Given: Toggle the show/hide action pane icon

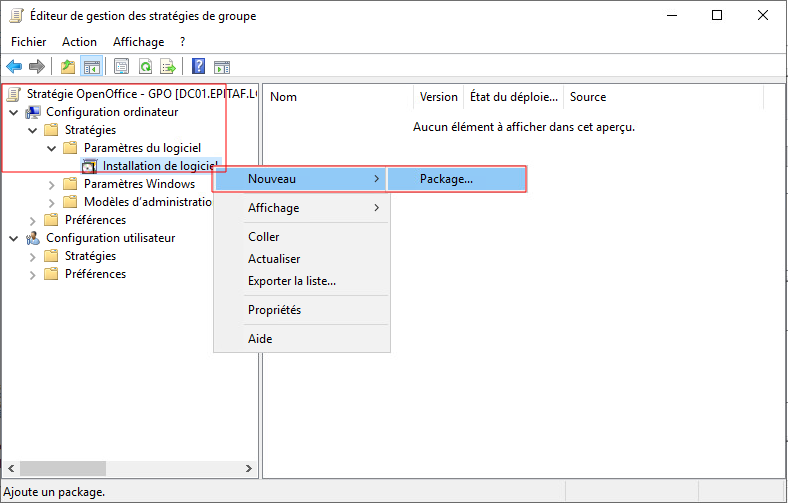Looking at the screenshot, I should tap(222, 67).
